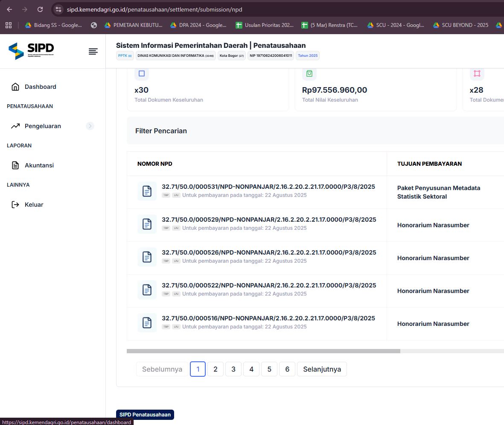
Task: Click the Dashboard home icon
Action: [x=15, y=87]
